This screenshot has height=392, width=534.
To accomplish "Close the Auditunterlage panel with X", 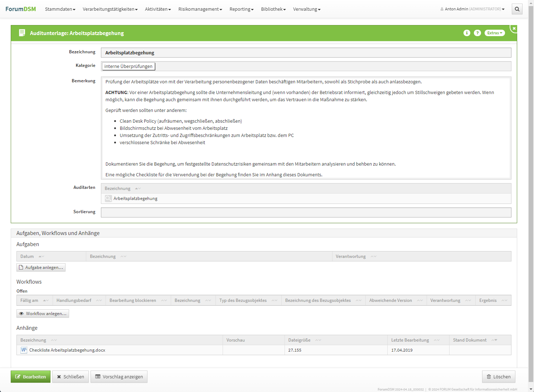I will (514, 28).
